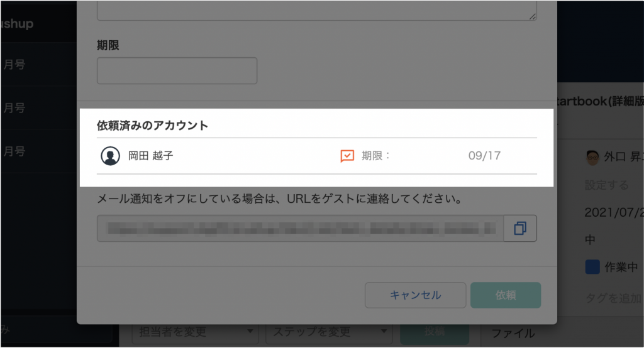Click the blurred guest URL field

click(x=300, y=229)
